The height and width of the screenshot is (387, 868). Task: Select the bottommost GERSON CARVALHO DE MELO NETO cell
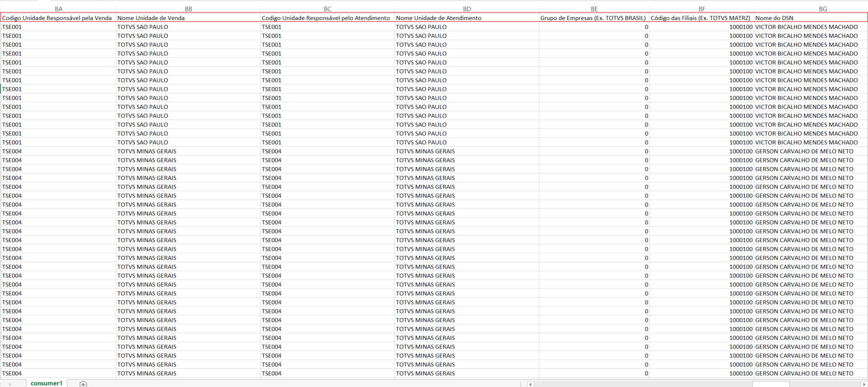tap(811, 374)
